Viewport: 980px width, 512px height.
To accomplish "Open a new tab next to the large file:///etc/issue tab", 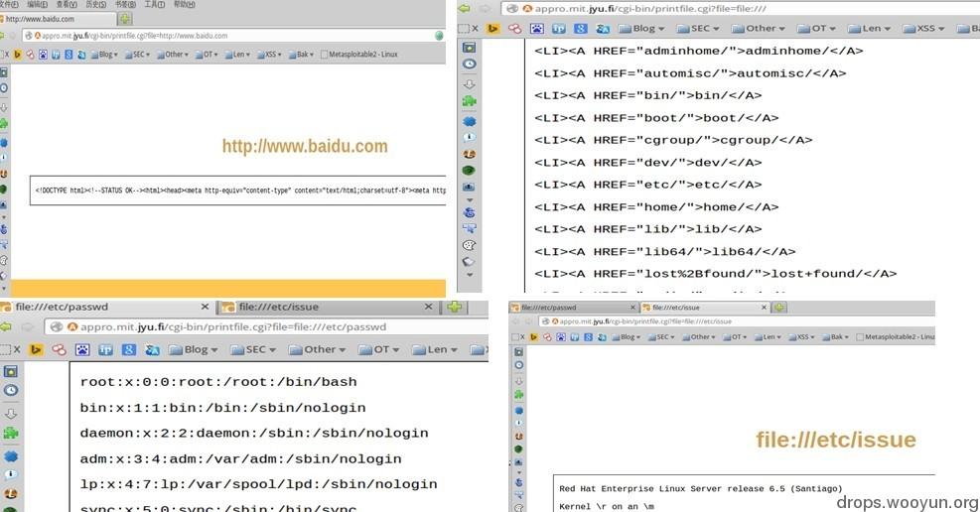I will click(x=455, y=307).
